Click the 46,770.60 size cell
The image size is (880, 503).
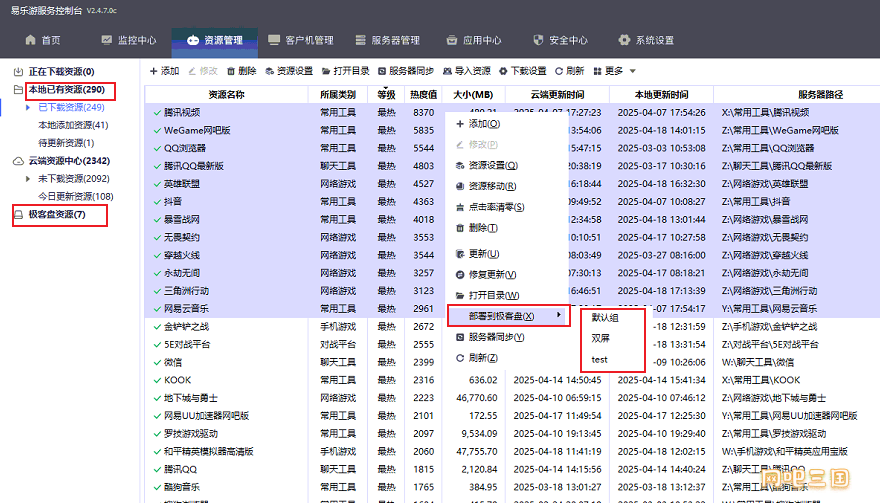tap(476, 398)
